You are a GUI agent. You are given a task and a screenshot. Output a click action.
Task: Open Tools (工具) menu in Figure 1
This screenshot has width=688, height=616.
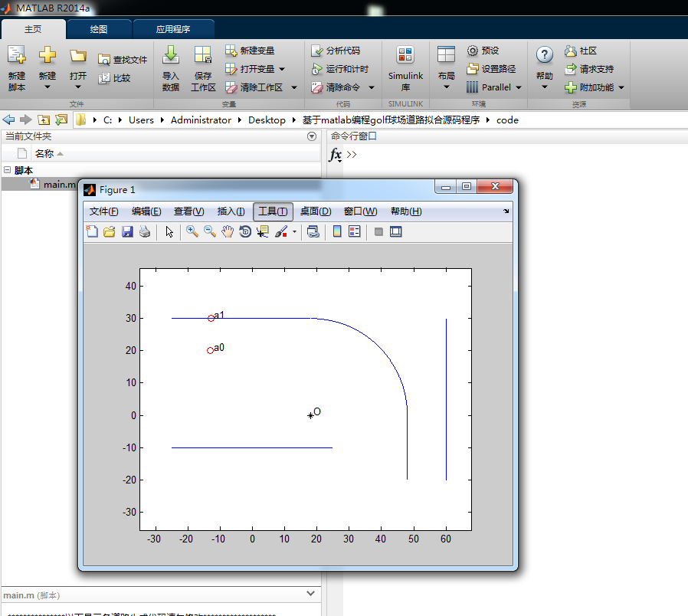(x=273, y=211)
